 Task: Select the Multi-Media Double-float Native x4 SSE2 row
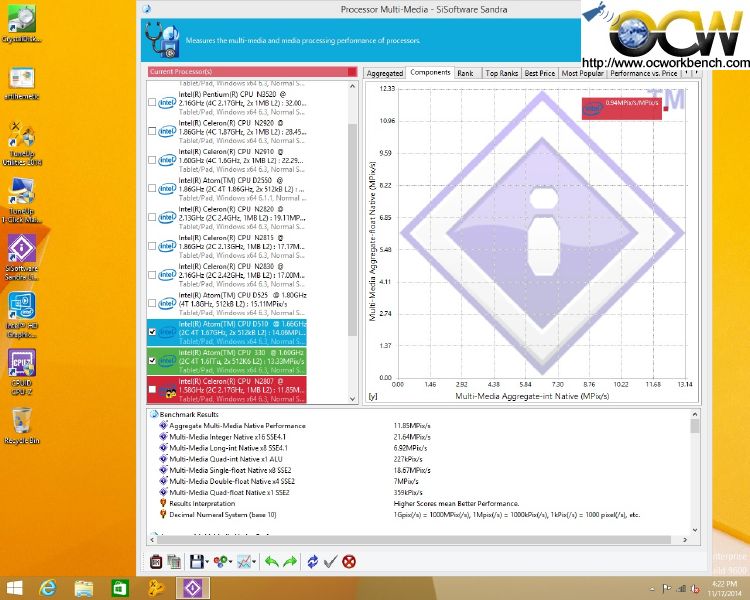click(x=232, y=481)
